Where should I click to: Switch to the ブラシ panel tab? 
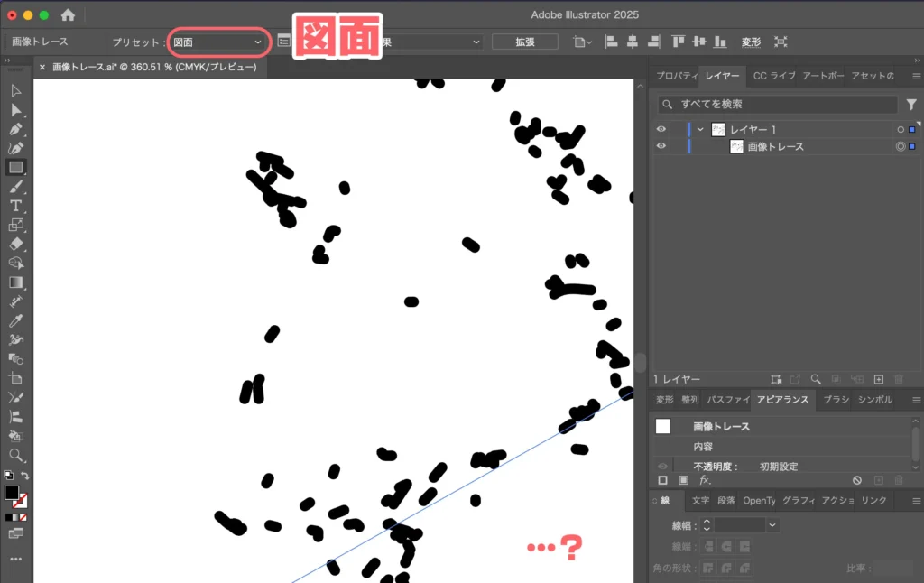tap(836, 400)
